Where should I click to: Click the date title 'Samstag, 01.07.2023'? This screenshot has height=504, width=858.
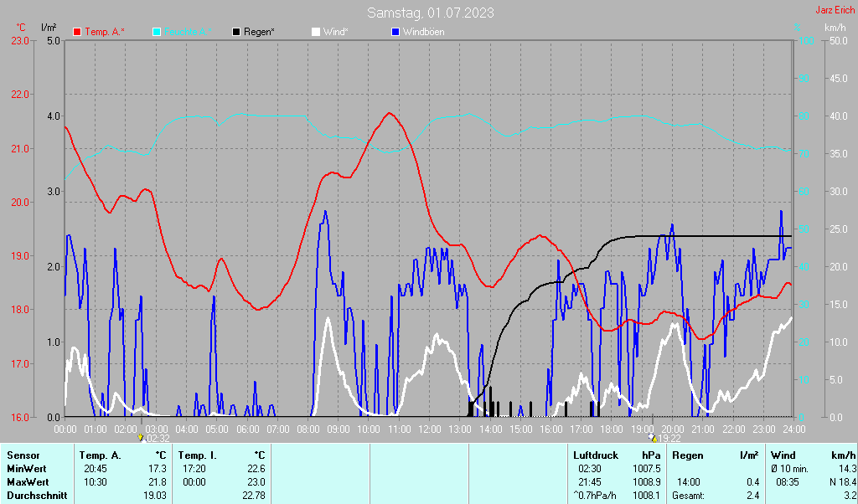(430, 12)
